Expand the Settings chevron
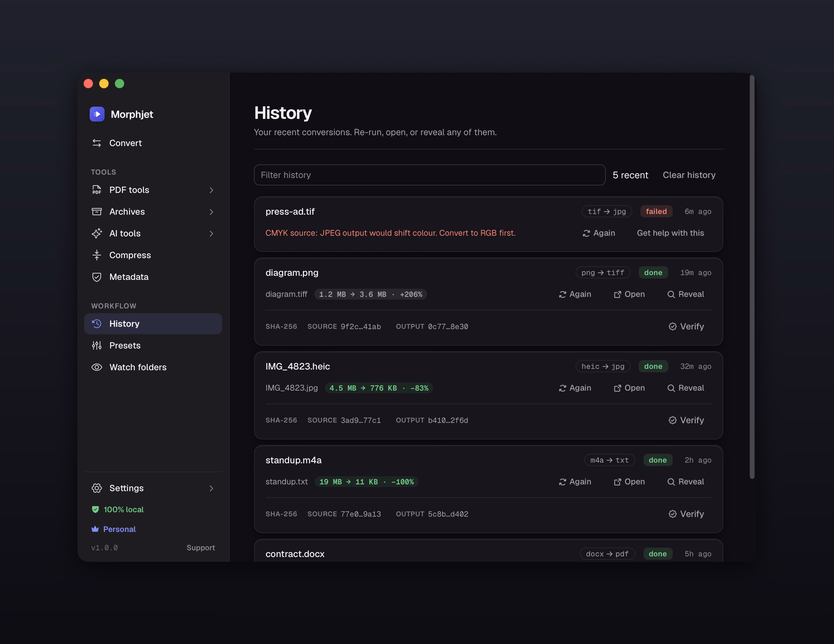The image size is (834, 644). (211, 488)
